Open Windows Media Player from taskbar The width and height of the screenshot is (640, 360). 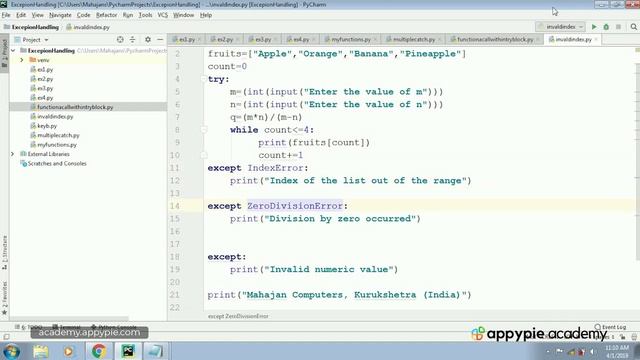click(x=69, y=351)
